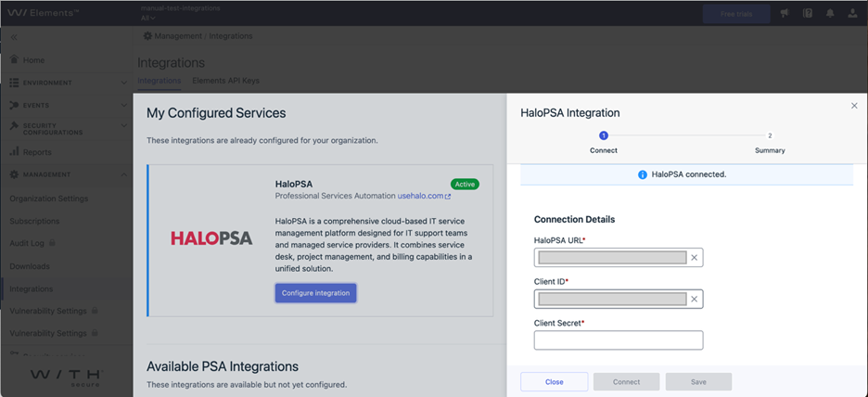Click the Environment list icon
The width and height of the screenshot is (868, 397).
pyautogui.click(x=15, y=83)
